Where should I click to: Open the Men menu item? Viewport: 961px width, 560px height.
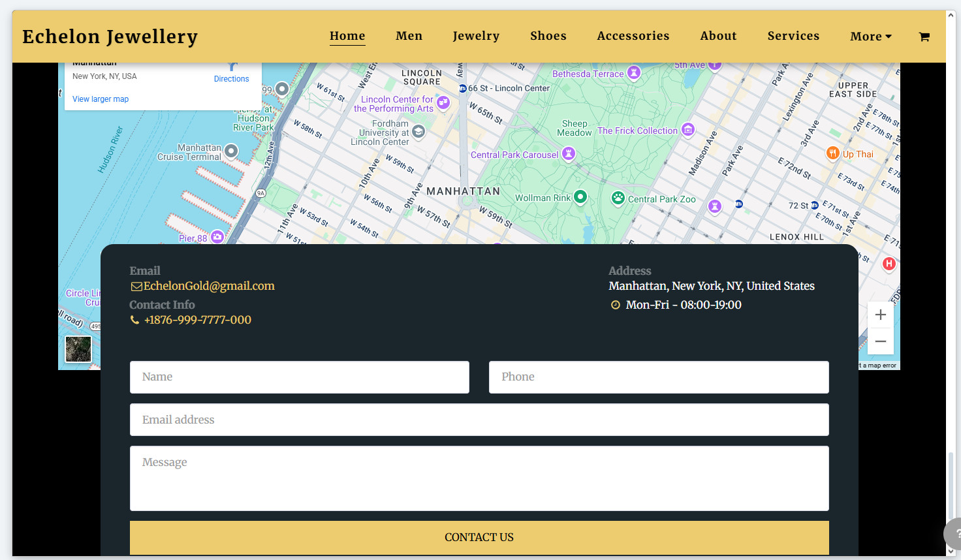coord(409,36)
